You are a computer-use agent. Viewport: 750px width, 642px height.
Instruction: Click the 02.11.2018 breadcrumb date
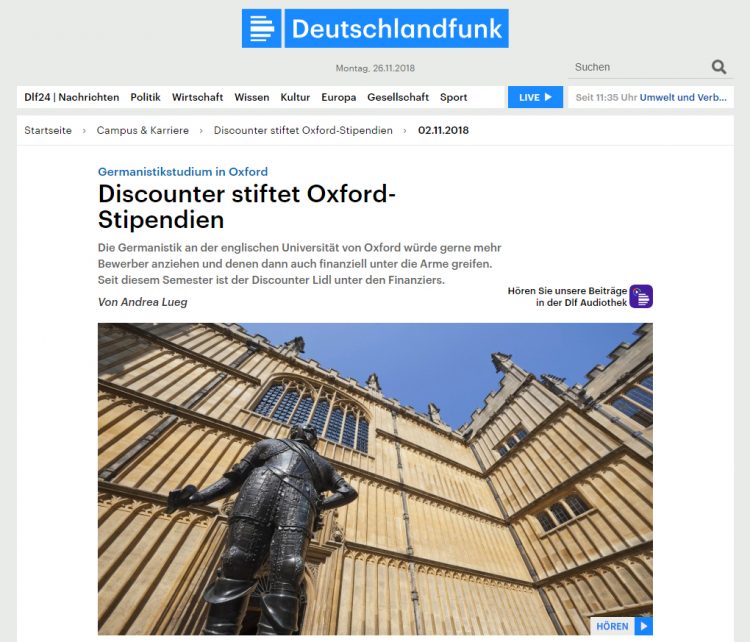click(x=443, y=130)
